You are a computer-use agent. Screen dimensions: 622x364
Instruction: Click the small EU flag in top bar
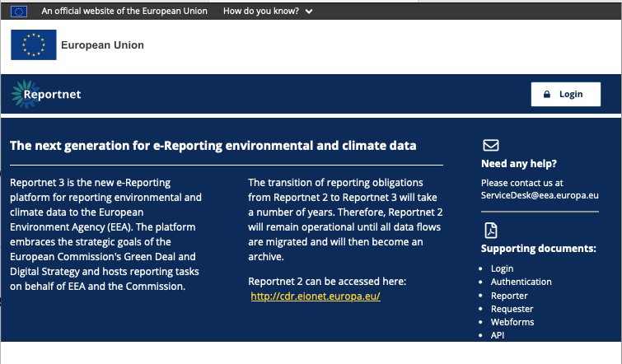click(19, 12)
